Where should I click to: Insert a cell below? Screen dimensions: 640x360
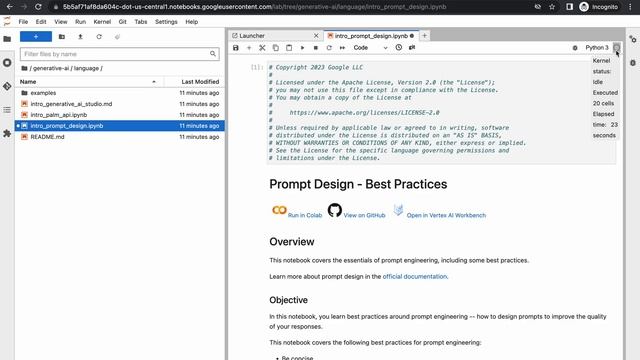(249, 48)
